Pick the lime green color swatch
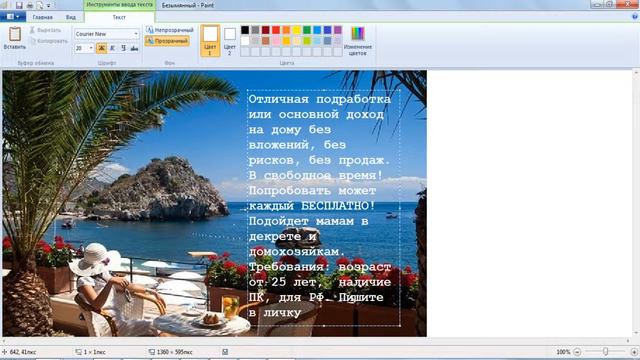Viewport: 640px width, 360px height. [x=307, y=41]
